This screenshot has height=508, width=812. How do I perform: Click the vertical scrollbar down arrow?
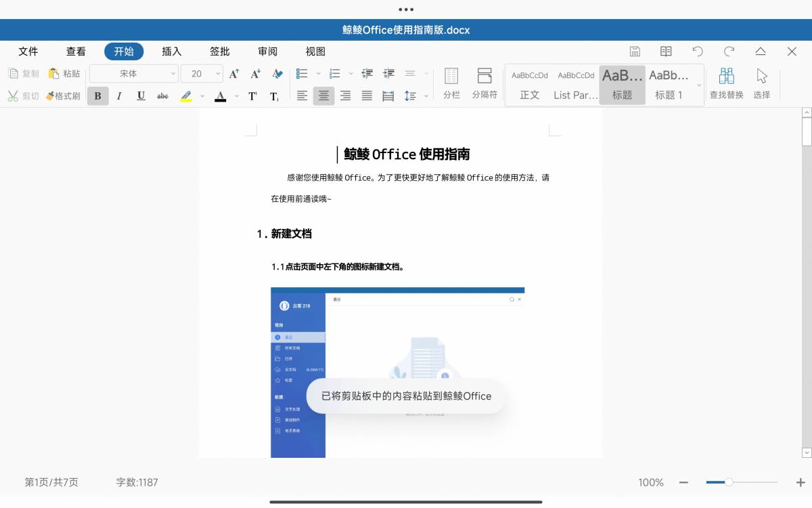pyautogui.click(x=807, y=452)
